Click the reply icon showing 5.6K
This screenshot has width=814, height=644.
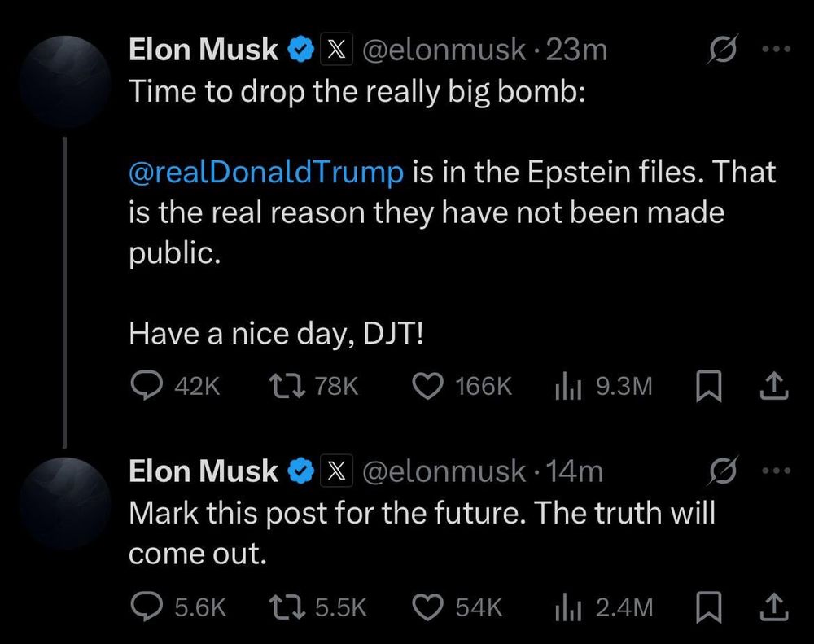(x=147, y=606)
